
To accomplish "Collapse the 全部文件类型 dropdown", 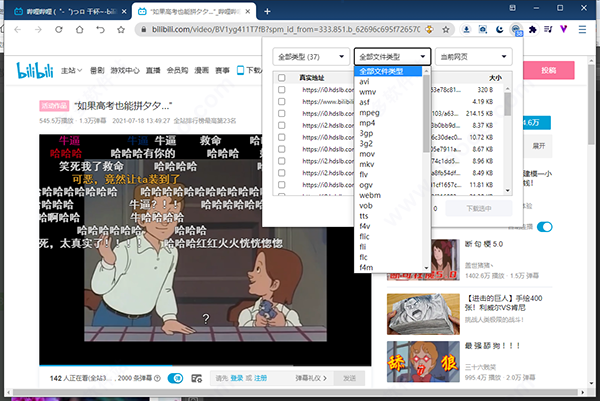I will pos(392,57).
